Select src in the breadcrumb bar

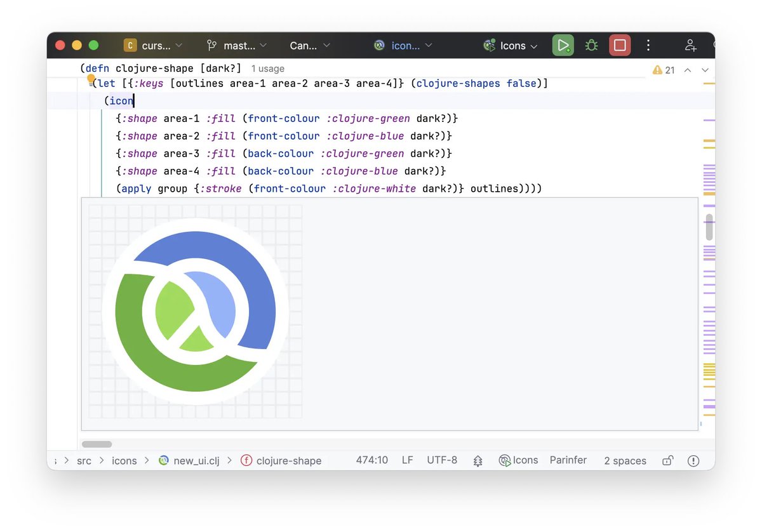(x=84, y=461)
